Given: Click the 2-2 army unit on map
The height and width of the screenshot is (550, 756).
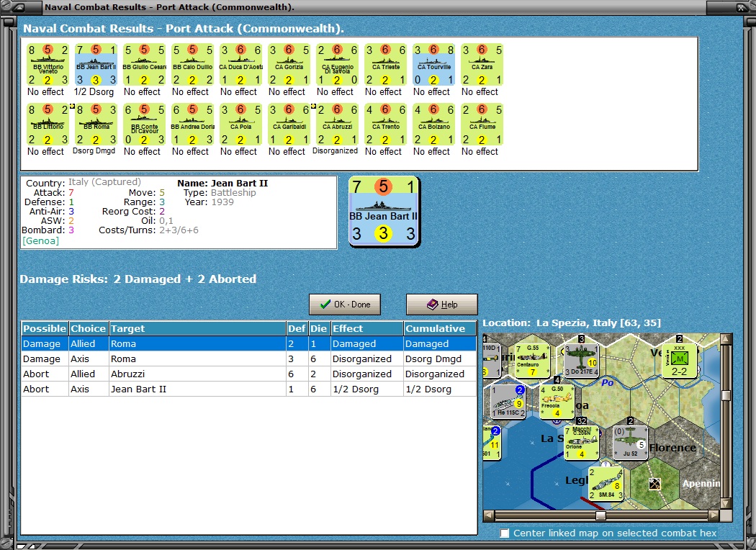Looking at the screenshot, I should [x=680, y=360].
